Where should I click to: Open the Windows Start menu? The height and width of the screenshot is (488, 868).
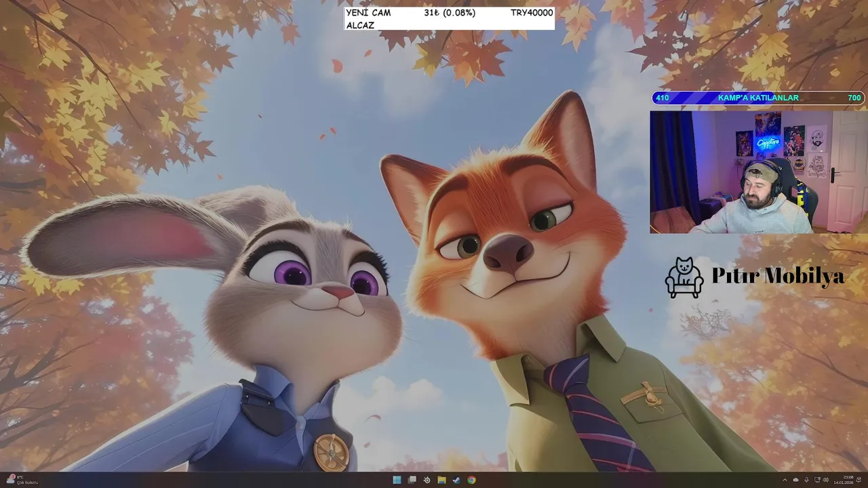coord(397,480)
